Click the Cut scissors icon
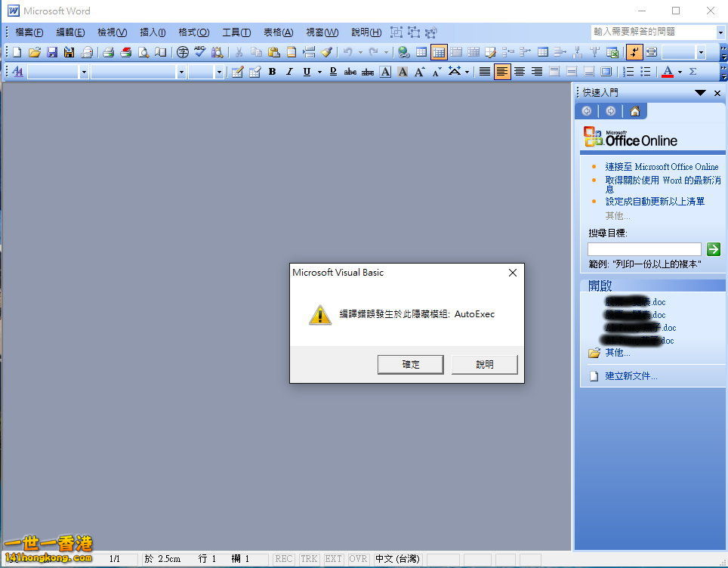Viewport: 728px width, 568px height. (239, 52)
